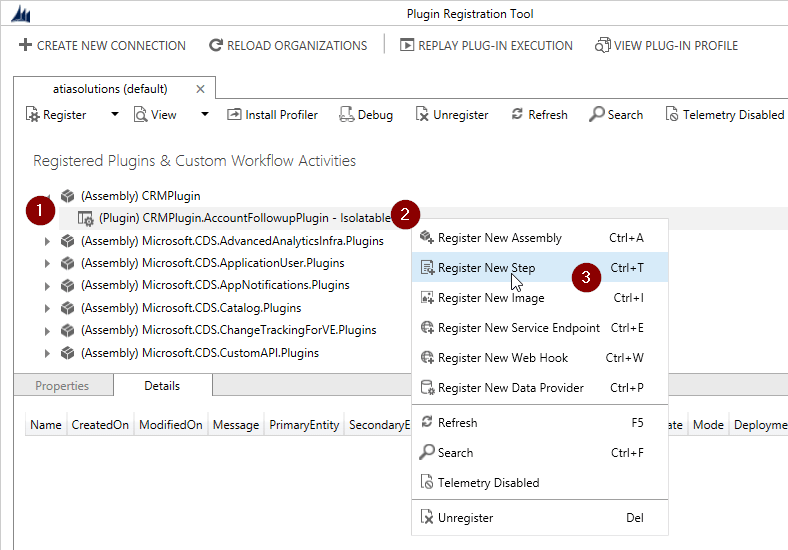Click the Reload Organizations icon
This screenshot has width=788, height=550.
tap(216, 45)
